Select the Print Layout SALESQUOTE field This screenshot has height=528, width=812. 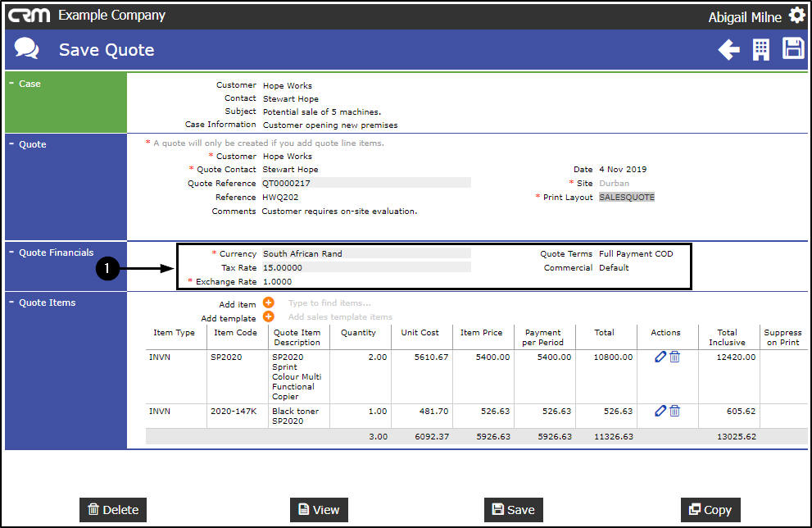(x=627, y=197)
